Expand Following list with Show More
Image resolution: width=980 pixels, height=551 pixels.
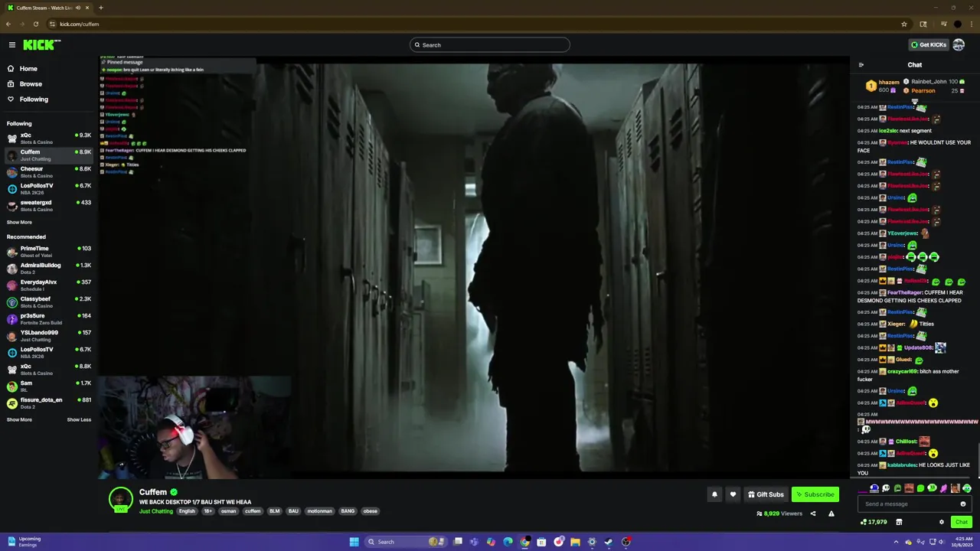[x=19, y=223]
